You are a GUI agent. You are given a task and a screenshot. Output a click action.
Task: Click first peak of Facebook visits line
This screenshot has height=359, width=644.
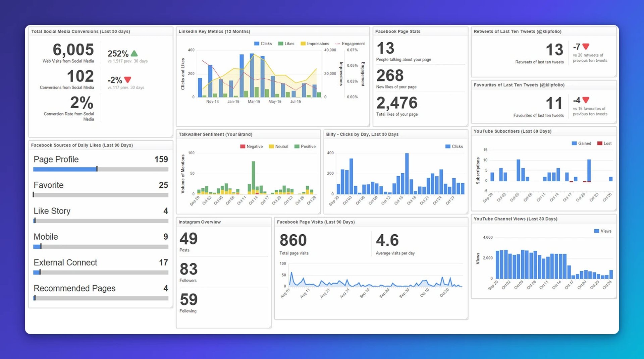point(291,273)
